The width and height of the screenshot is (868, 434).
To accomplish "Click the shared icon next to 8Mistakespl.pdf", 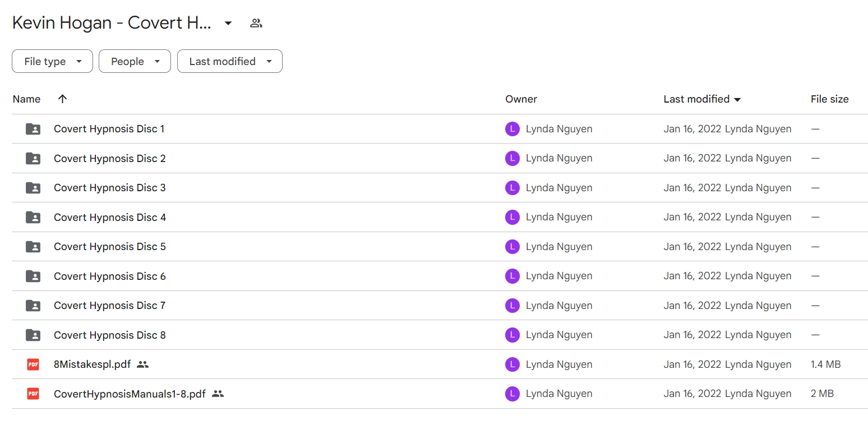I will pyautogui.click(x=142, y=364).
